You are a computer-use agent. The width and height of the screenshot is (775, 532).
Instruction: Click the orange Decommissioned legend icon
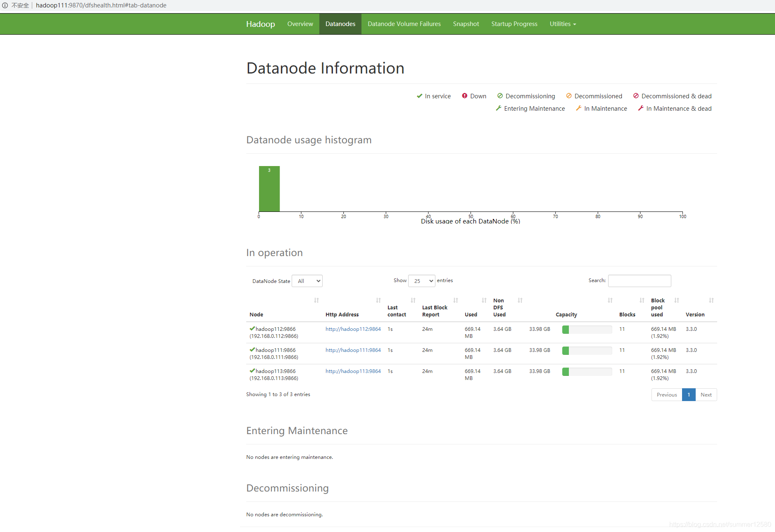coord(569,96)
